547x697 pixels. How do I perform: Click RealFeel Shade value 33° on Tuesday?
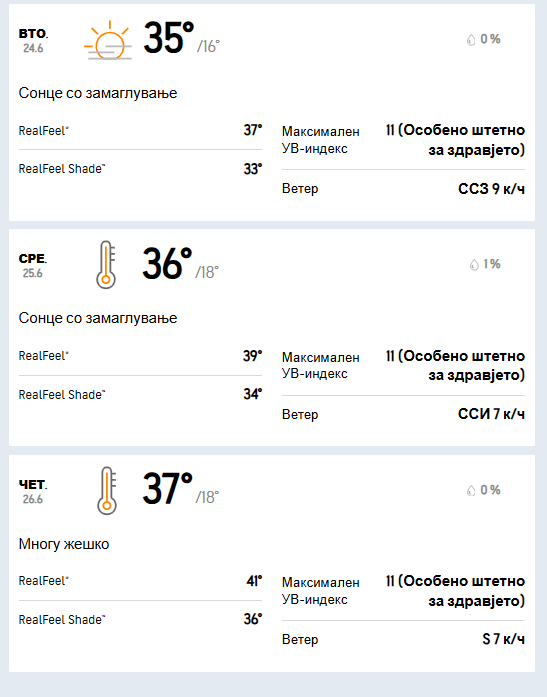click(x=253, y=169)
